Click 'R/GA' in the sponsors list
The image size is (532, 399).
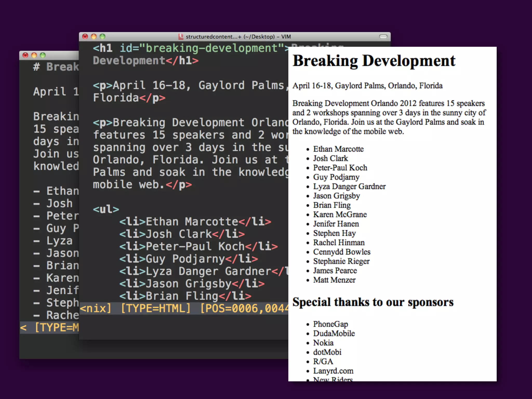coord(323,362)
